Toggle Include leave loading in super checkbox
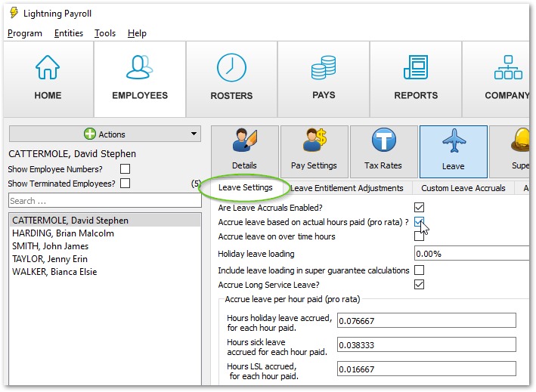Image resolution: width=536 pixels, height=392 pixels. 419,270
